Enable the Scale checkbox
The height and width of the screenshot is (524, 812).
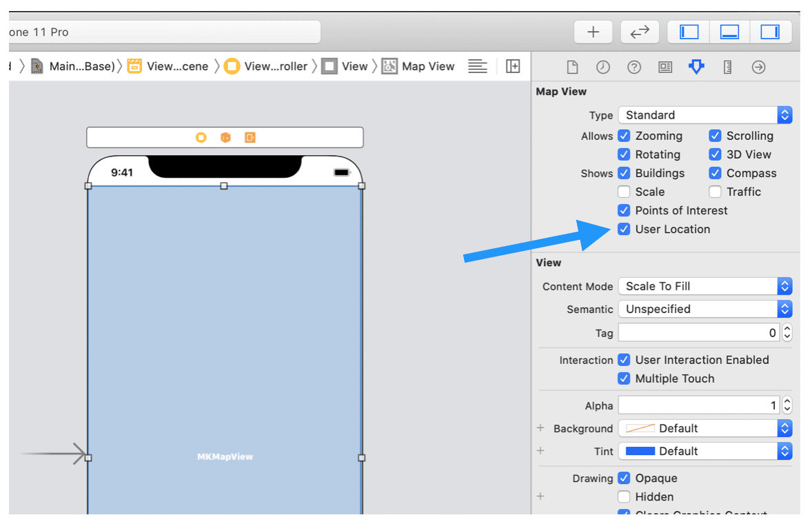(x=624, y=192)
